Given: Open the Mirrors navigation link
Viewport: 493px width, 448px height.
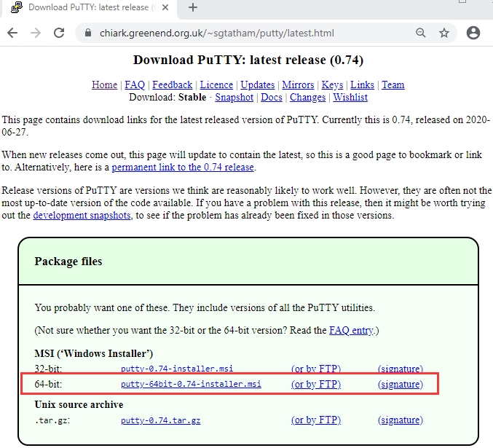Looking at the screenshot, I should pyautogui.click(x=298, y=85).
